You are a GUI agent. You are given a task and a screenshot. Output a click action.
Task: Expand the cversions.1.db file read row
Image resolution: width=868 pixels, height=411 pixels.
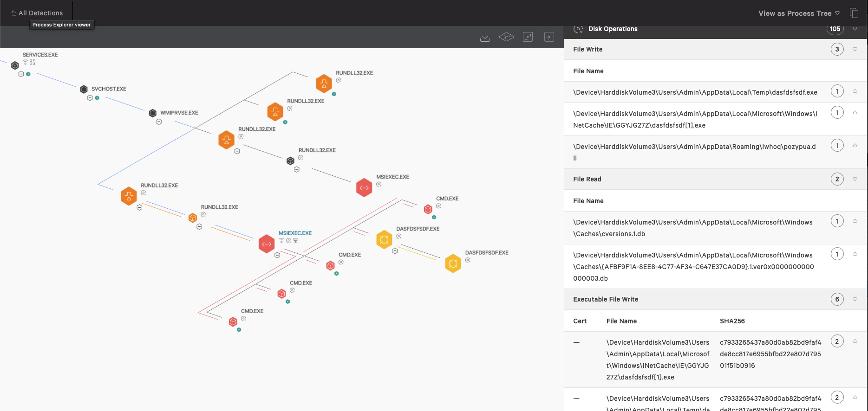coord(855,221)
